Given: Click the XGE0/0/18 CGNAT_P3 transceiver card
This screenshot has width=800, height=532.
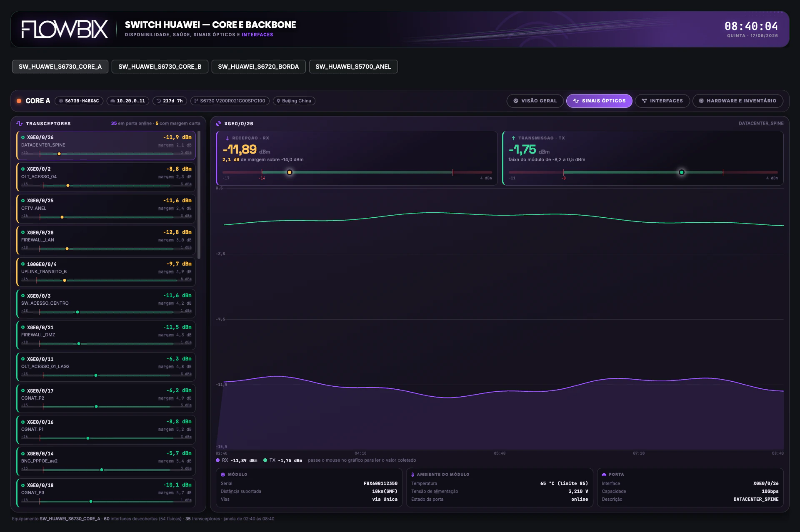Looking at the screenshot, I should (x=106, y=493).
